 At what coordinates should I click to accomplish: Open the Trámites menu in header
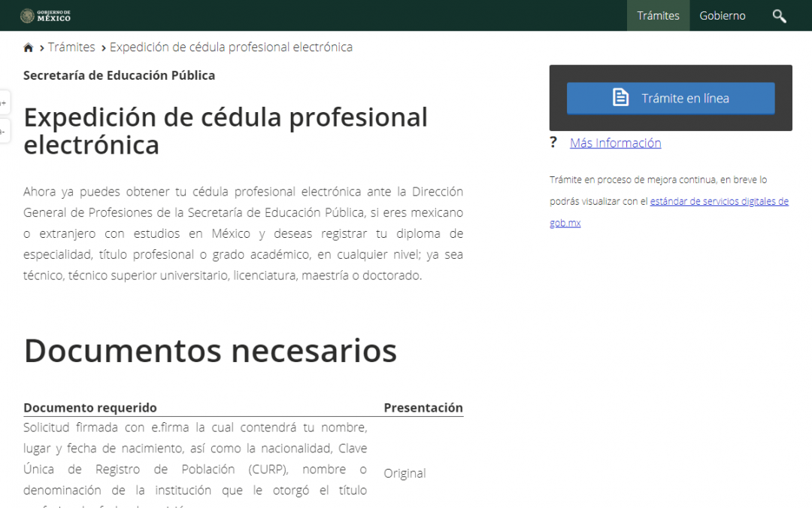[x=658, y=16]
